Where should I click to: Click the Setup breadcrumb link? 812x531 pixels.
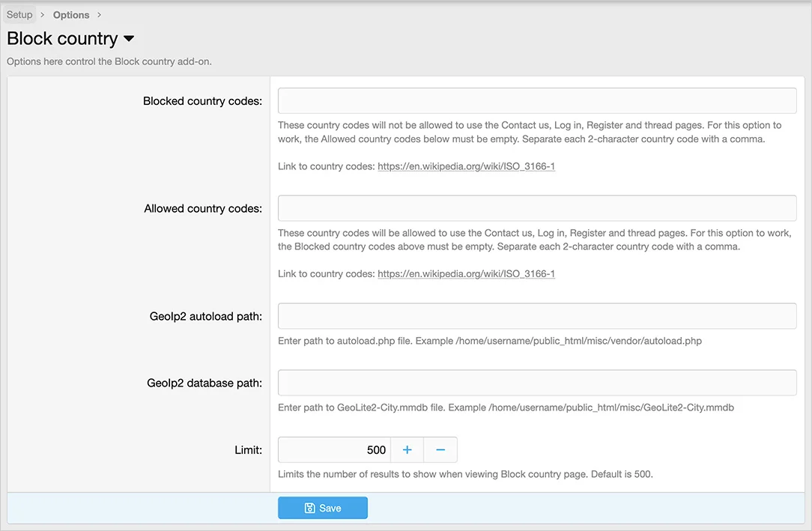point(19,15)
